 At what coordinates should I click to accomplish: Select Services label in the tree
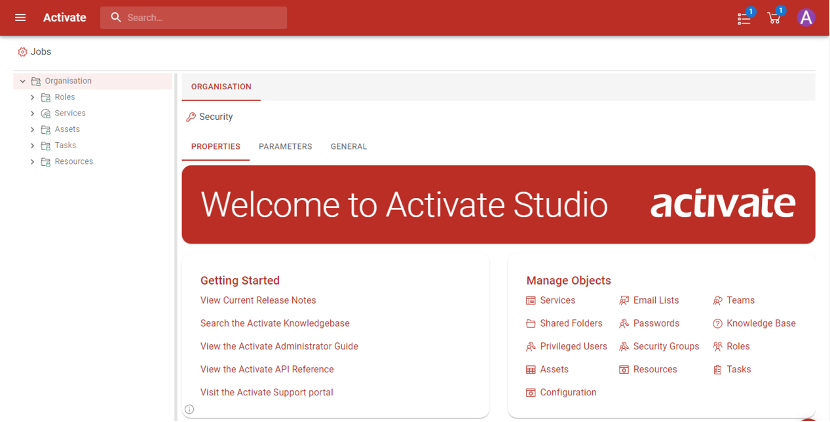70,113
